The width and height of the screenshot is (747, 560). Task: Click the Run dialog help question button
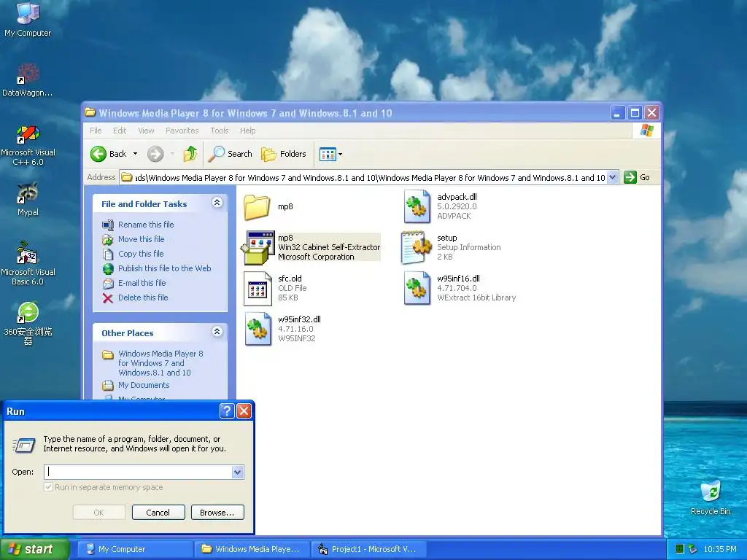click(x=227, y=411)
